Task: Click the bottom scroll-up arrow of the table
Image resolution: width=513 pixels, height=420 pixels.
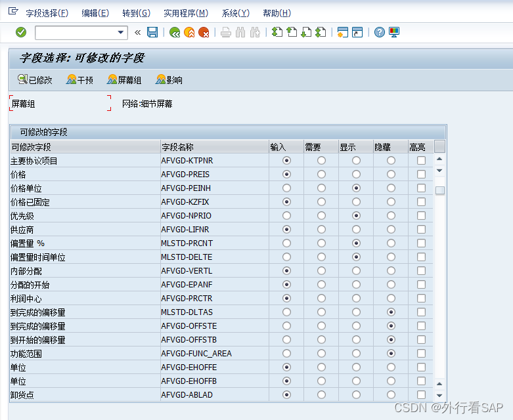Action: click(439, 384)
